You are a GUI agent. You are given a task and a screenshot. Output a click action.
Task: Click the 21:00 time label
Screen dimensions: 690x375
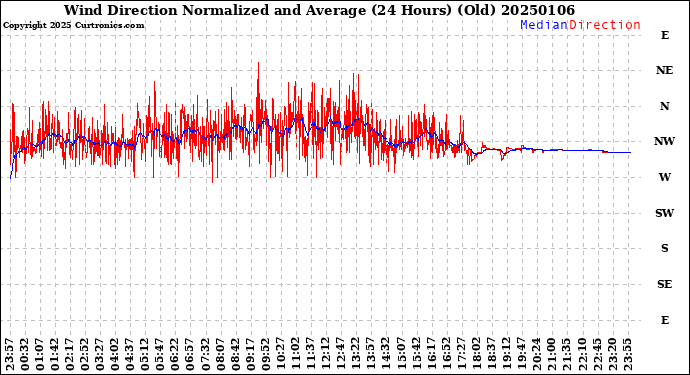[551, 355]
